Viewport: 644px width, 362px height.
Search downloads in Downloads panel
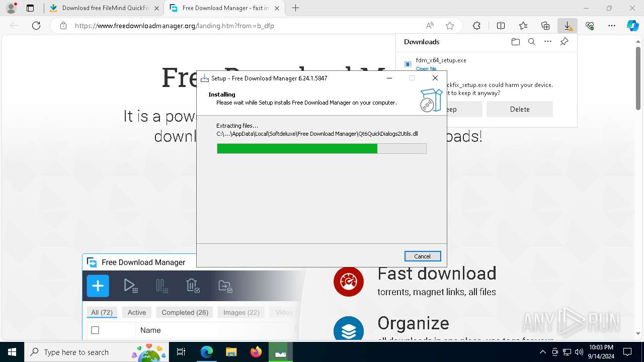[x=531, y=42]
